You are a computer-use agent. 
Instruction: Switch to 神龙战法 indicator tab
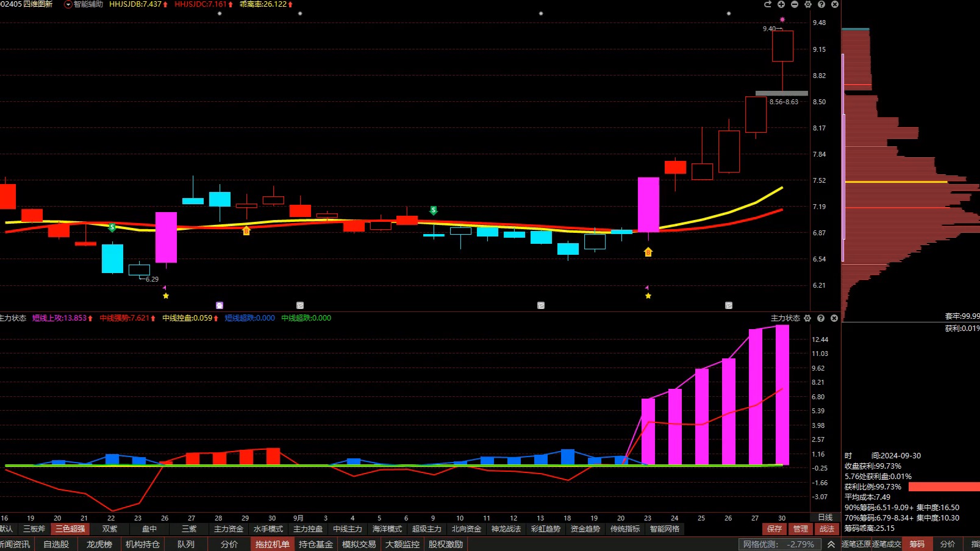506,529
